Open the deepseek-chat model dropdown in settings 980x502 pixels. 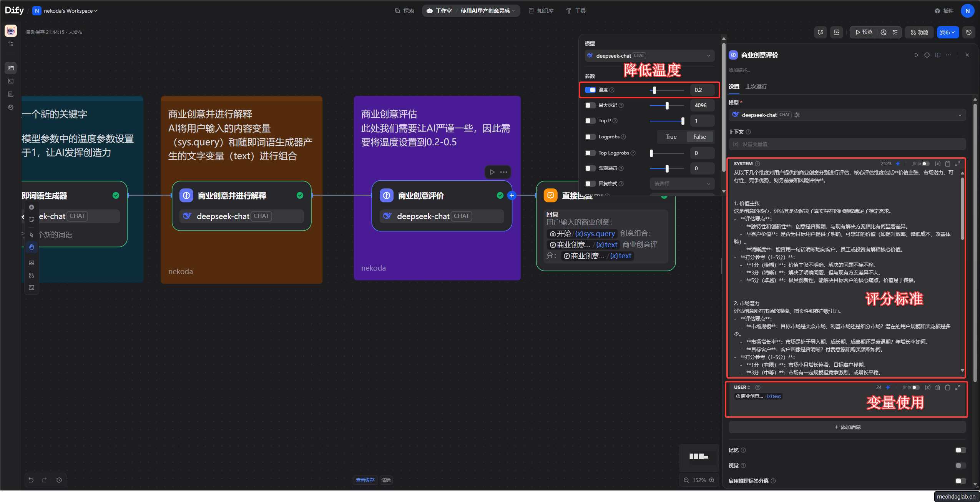pyautogui.click(x=847, y=115)
